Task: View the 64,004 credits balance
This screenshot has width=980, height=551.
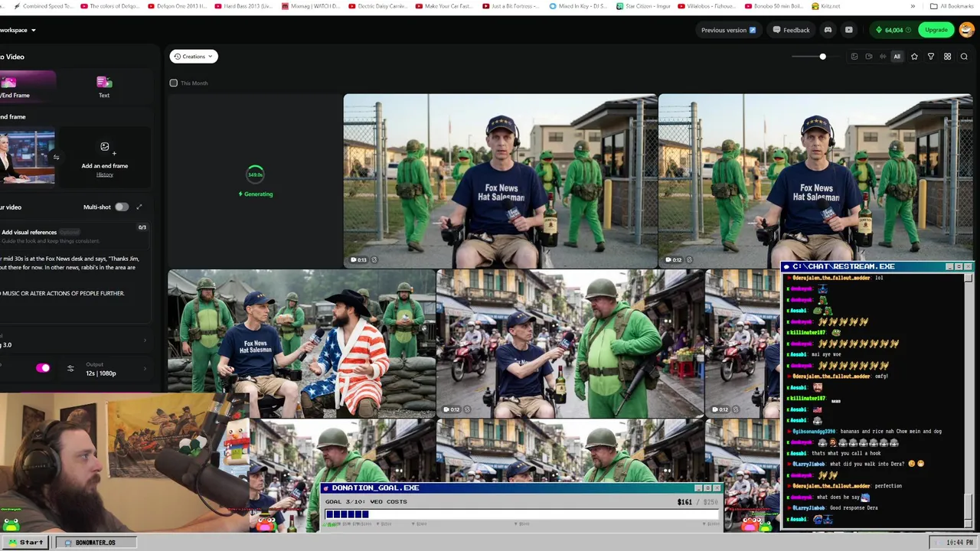Action: [x=893, y=30]
